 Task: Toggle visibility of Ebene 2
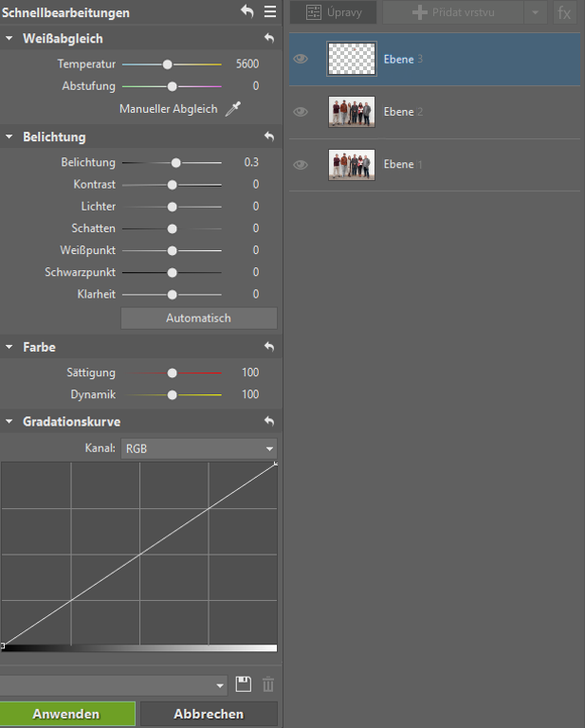pos(301,112)
